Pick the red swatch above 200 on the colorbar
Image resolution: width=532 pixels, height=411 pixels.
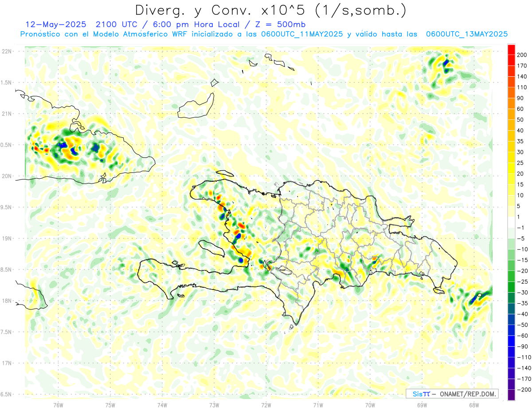tap(511, 50)
